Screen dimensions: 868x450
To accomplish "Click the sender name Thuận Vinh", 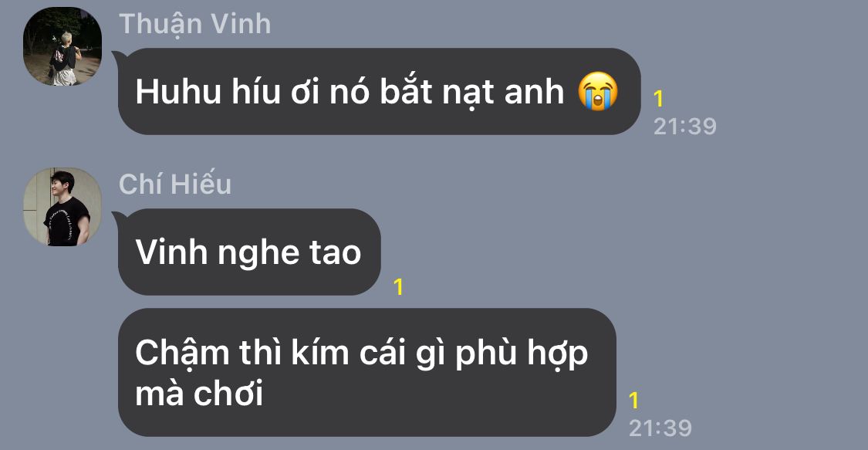I will click(195, 25).
